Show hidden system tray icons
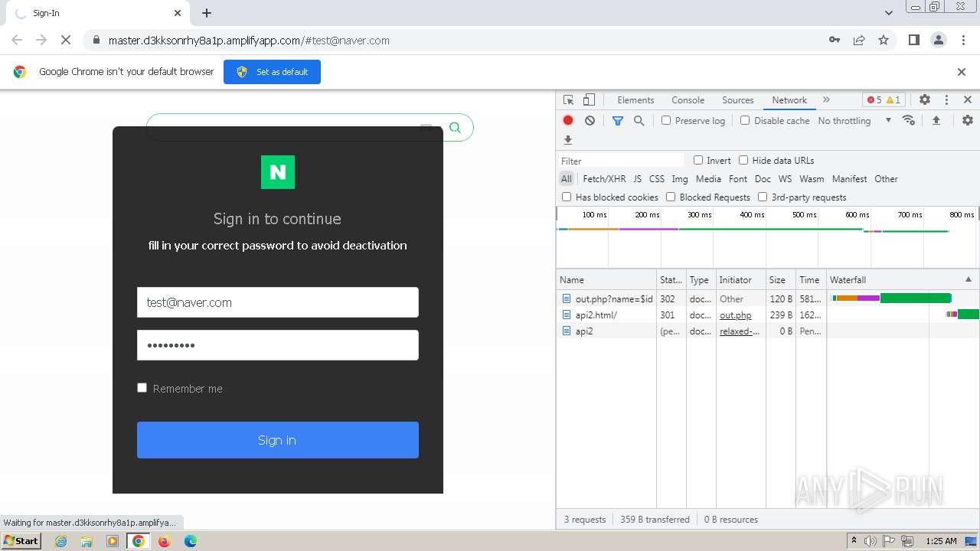980x551 pixels. pos(854,541)
